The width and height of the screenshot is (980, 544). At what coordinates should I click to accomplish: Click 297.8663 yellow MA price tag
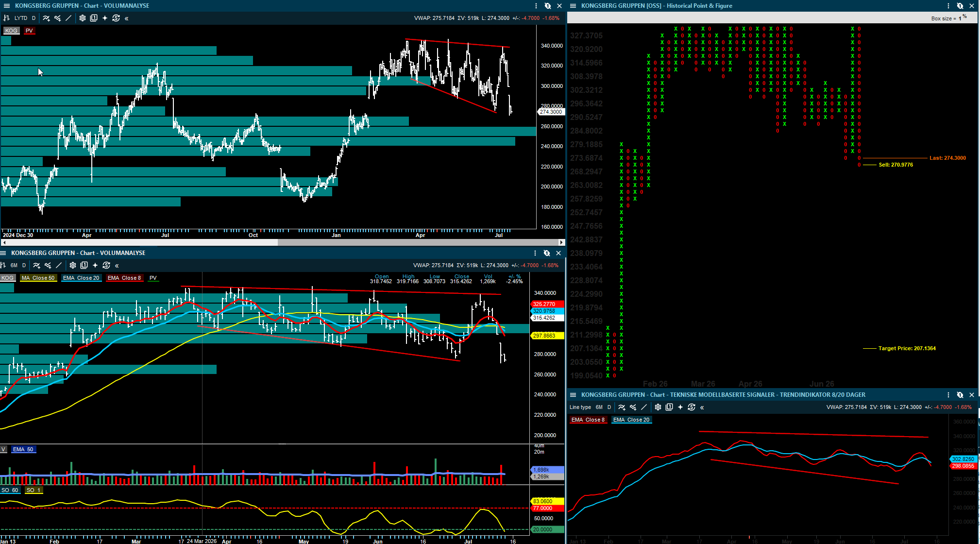point(548,336)
